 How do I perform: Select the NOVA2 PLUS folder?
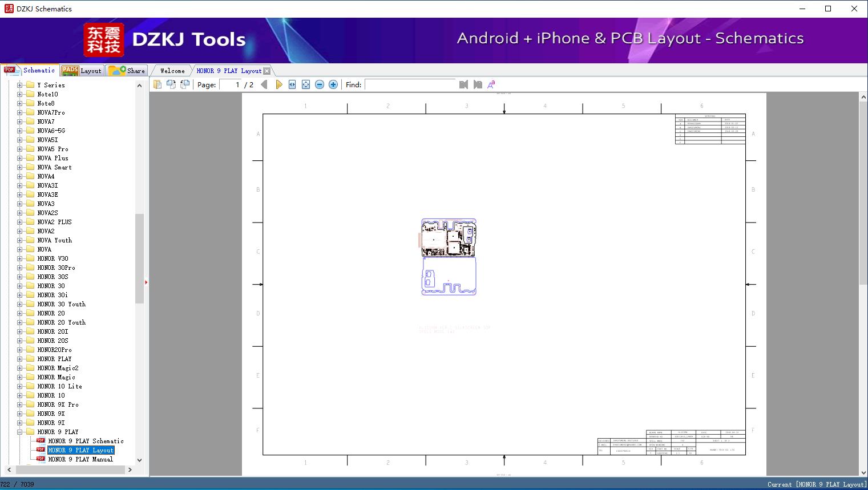[x=54, y=222]
